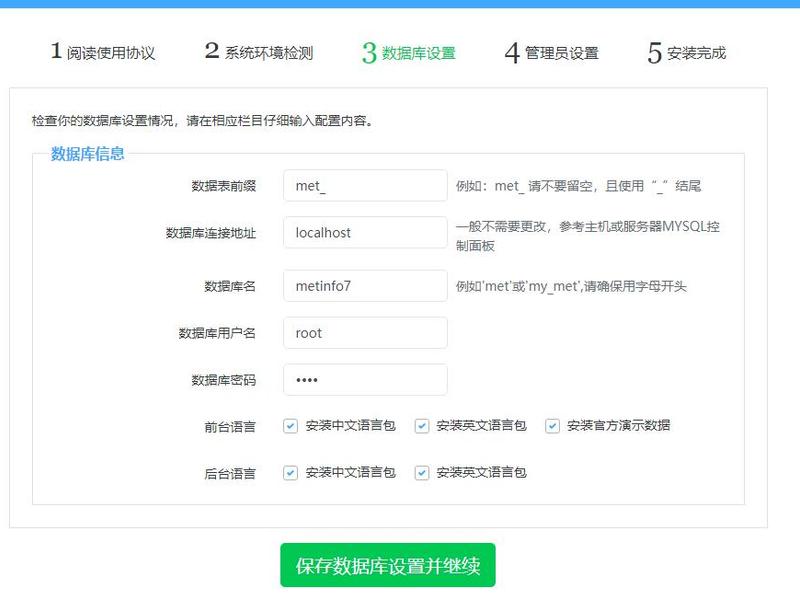
Task: Click the 数据库密码 label
Action: click(223, 380)
